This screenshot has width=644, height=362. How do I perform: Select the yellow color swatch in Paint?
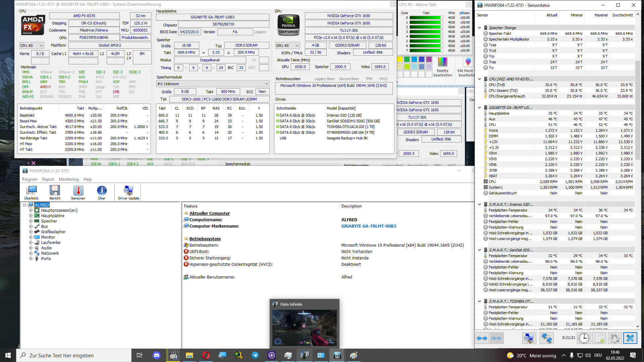[399, 60]
